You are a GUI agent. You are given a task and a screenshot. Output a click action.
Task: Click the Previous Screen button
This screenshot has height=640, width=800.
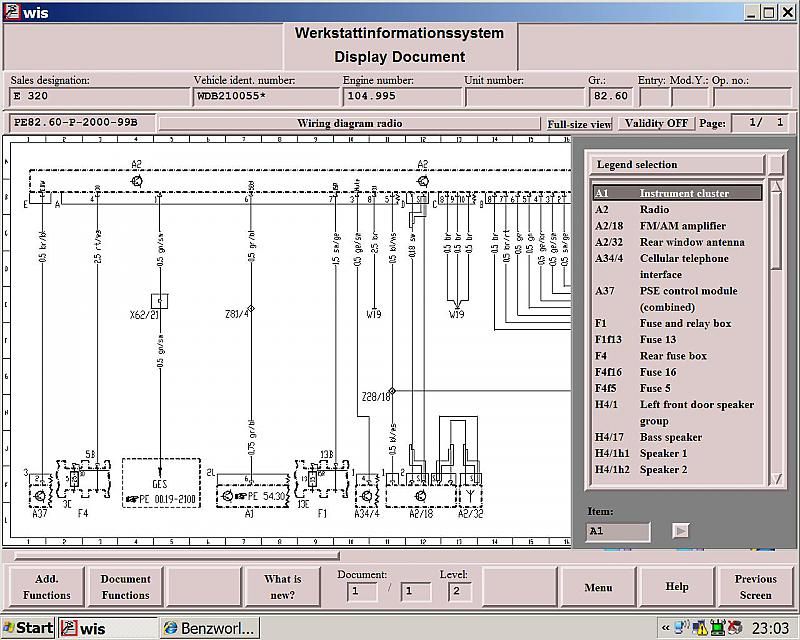pos(755,587)
